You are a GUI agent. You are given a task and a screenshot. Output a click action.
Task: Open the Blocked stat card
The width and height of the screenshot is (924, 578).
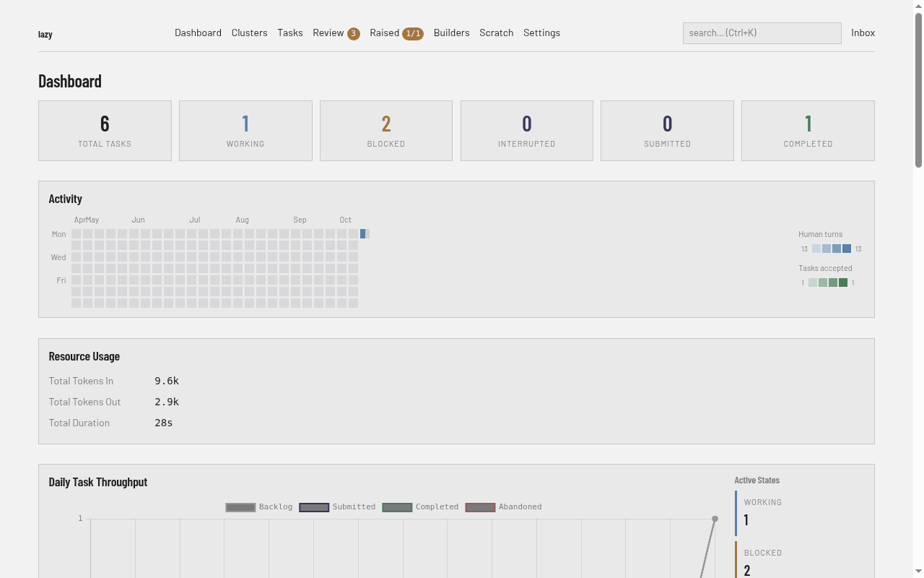[386, 131]
